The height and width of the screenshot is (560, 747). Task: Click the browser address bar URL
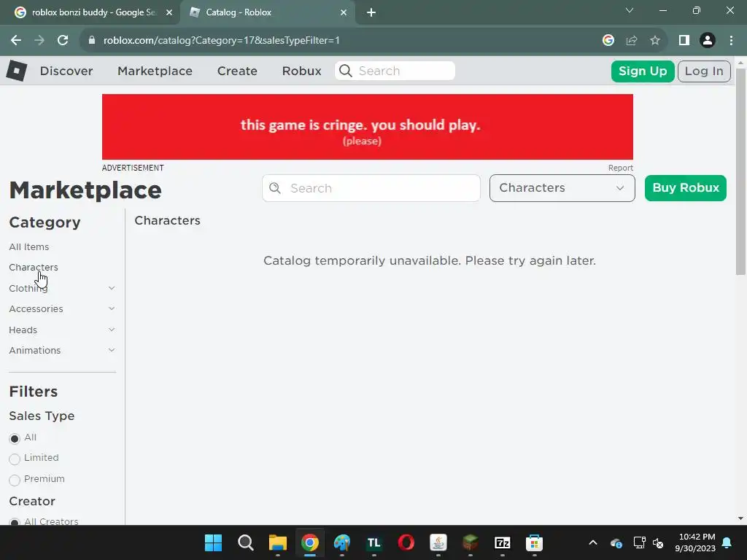(222, 41)
